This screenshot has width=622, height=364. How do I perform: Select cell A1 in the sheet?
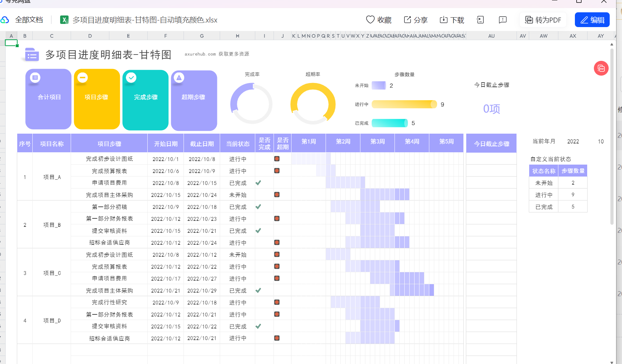click(x=11, y=43)
